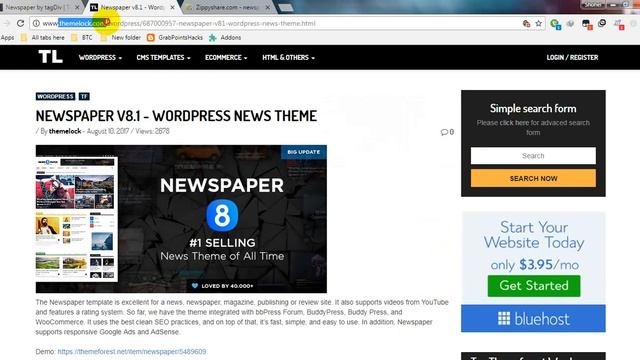Open the New folder bookmark folder

121,38
